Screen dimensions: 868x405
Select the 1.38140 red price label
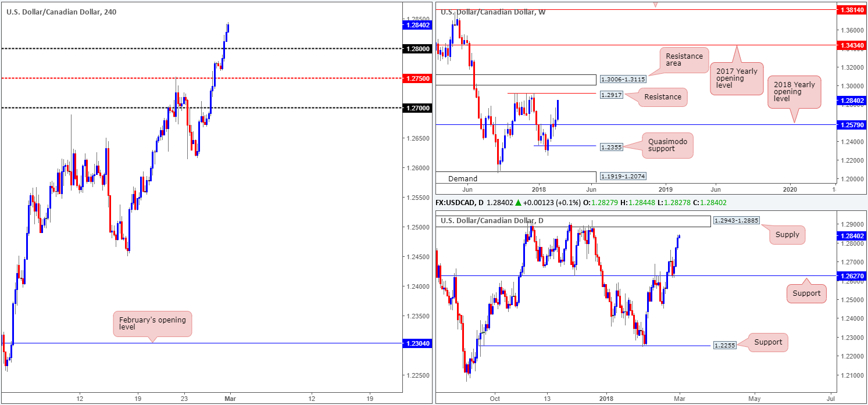tap(851, 10)
